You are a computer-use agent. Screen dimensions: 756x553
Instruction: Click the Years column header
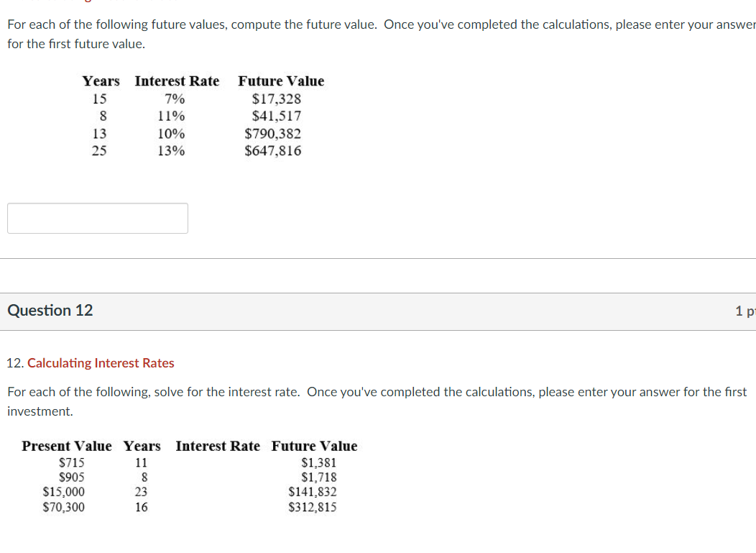[101, 81]
